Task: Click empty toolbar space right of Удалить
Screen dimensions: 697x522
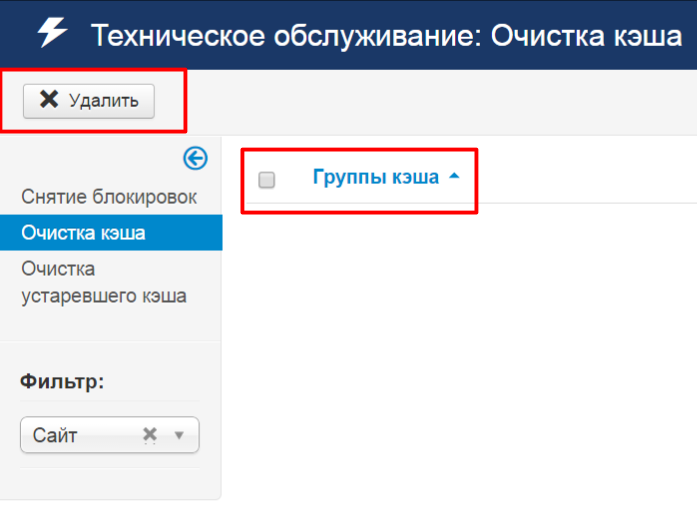Action: [x=450, y=101]
